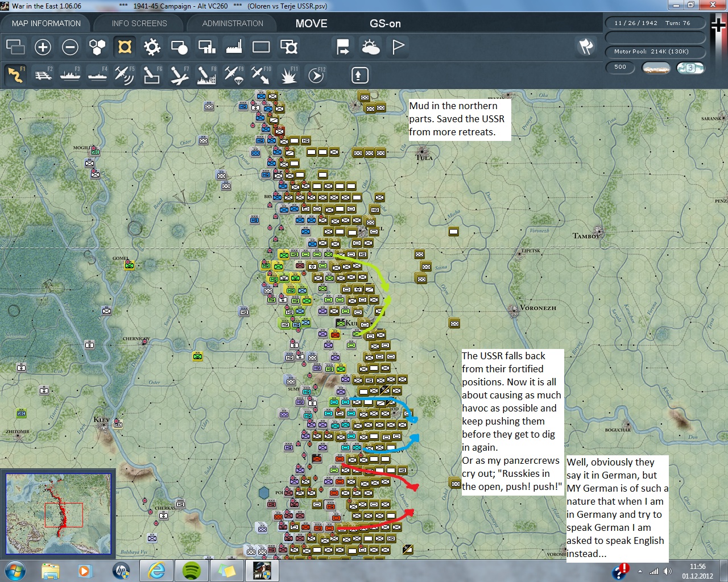Select the F6 bomb unit mode
728x582 pixels.
coord(152,75)
